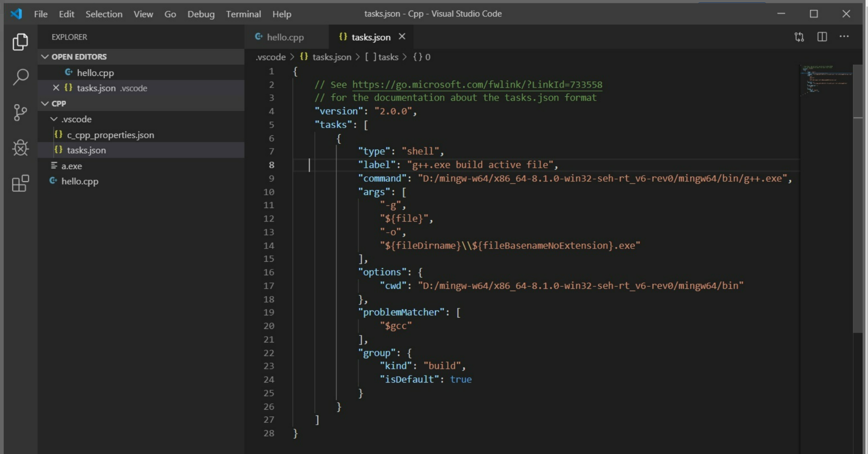The height and width of the screenshot is (454, 868).
Task: Collapse the .vscode folder
Action: coord(54,119)
